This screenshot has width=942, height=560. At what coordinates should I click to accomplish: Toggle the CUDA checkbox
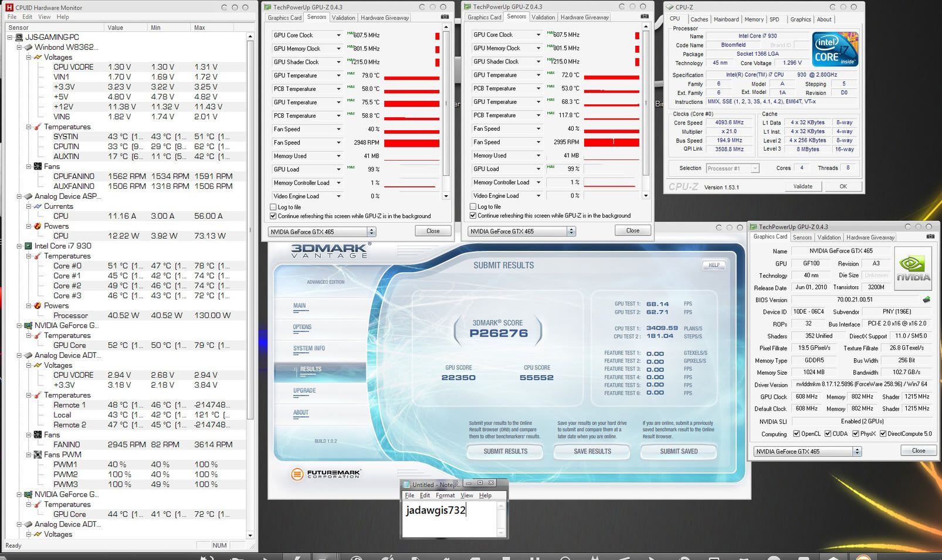tap(828, 434)
